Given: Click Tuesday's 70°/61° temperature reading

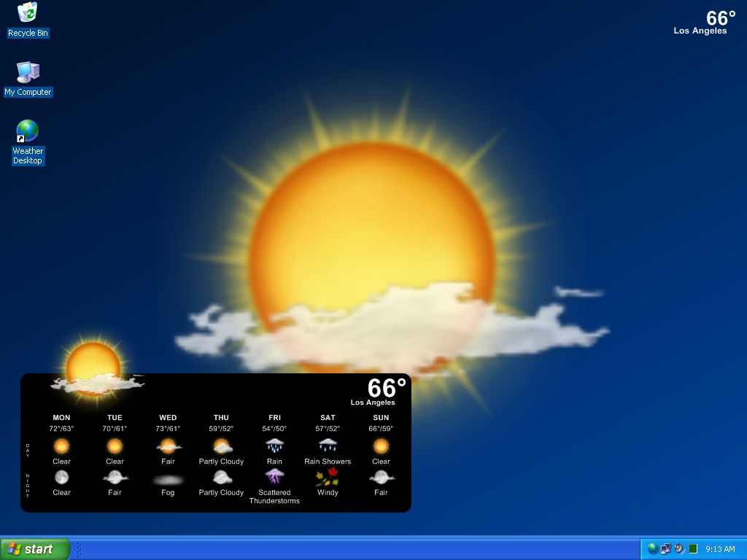Looking at the screenshot, I should (115, 429).
